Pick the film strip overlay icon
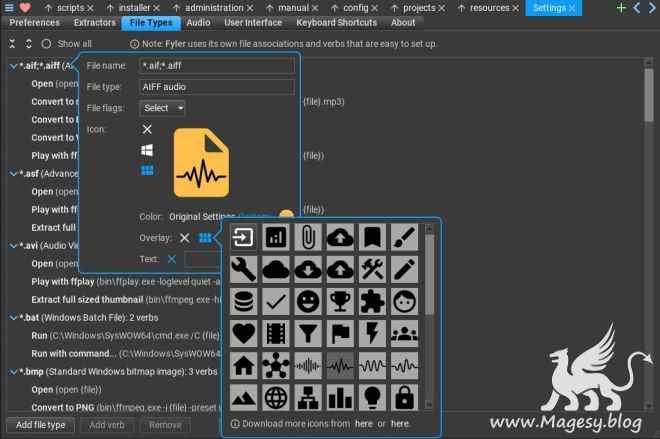This screenshot has width=660, height=439. pos(276,333)
